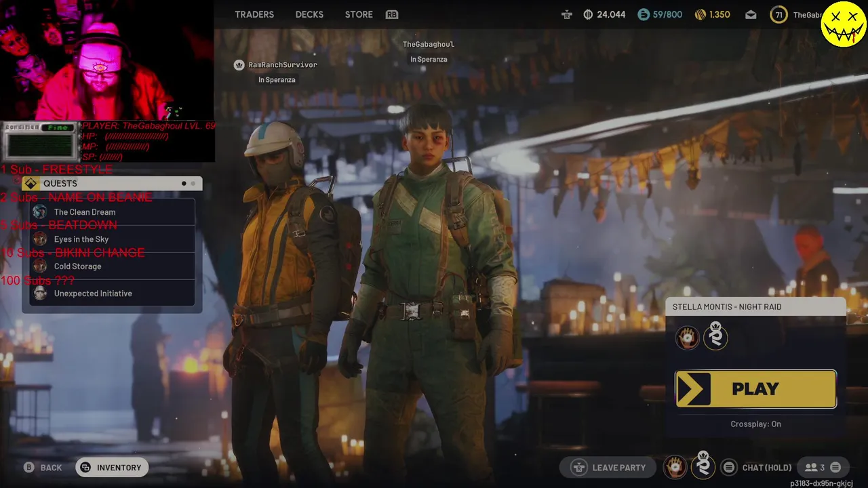Click the Leave Party button
Screen dimensions: 868x488
[609, 468]
